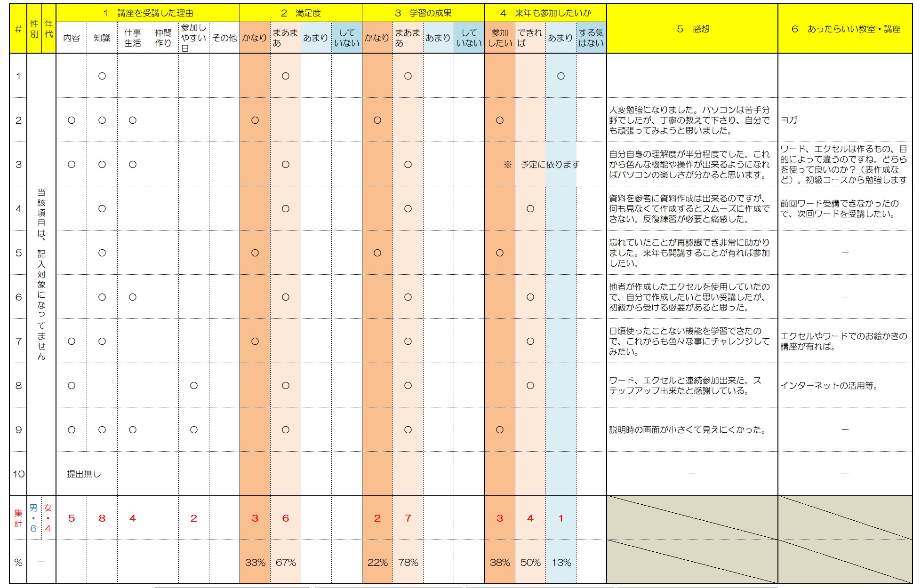Select the '5 感想' column header

click(692, 29)
